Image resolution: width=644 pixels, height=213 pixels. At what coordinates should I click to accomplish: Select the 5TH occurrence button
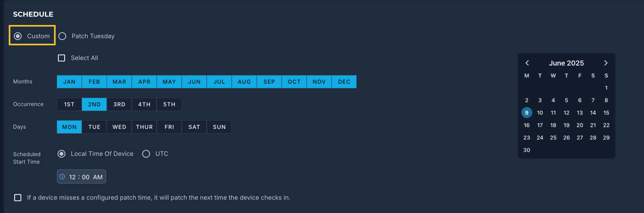click(169, 104)
